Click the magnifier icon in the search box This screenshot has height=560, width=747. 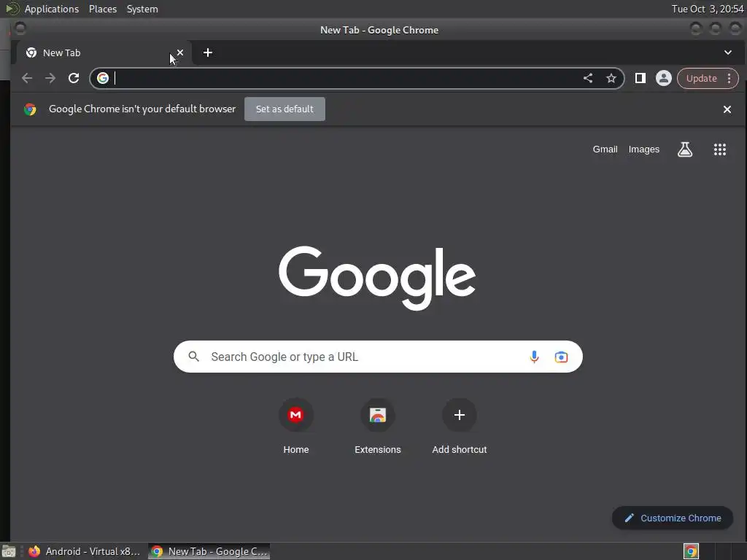point(193,356)
